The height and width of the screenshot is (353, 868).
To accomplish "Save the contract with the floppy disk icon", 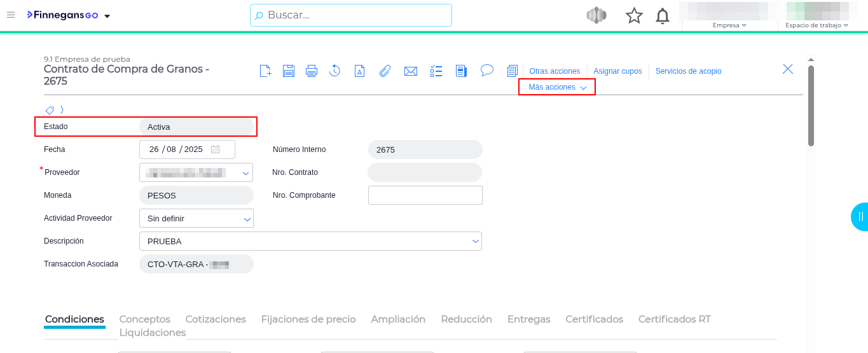I will pos(289,71).
